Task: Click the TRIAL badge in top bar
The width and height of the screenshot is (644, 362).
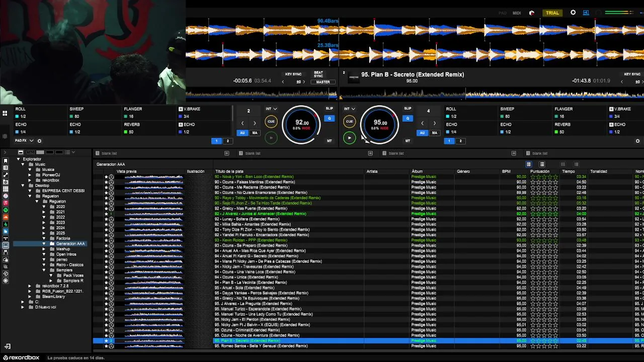Action: pyautogui.click(x=552, y=13)
